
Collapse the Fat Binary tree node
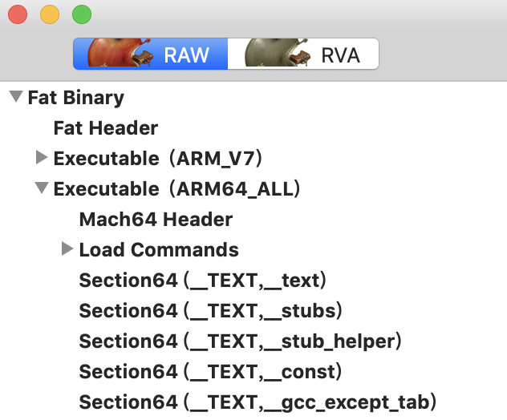click(16, 96)
